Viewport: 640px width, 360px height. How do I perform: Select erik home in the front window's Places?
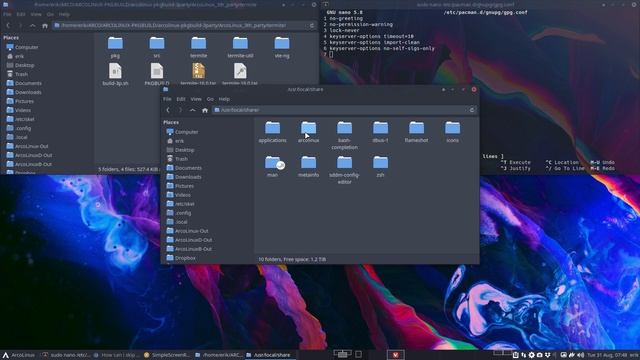coord(176,141)
